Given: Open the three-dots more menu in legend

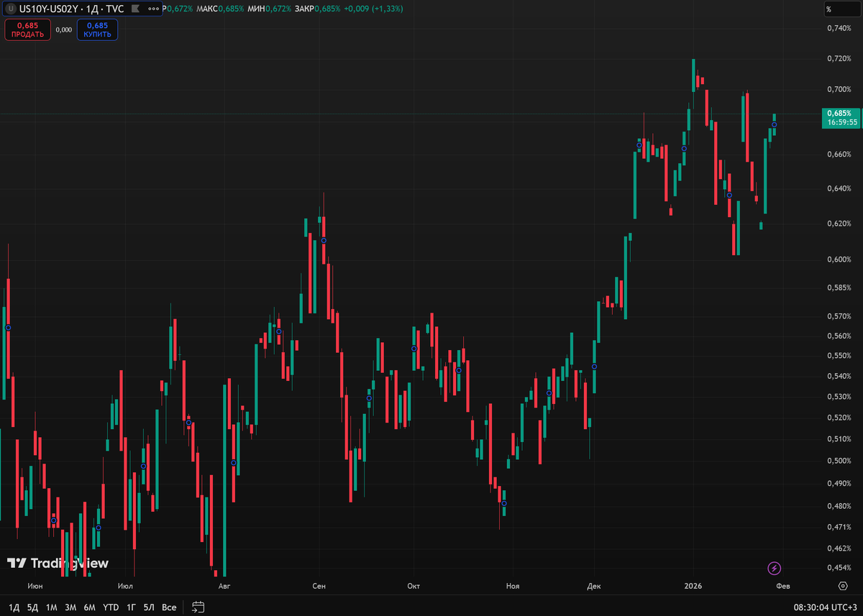Looking at the screenshot, I should coord(153,9).
